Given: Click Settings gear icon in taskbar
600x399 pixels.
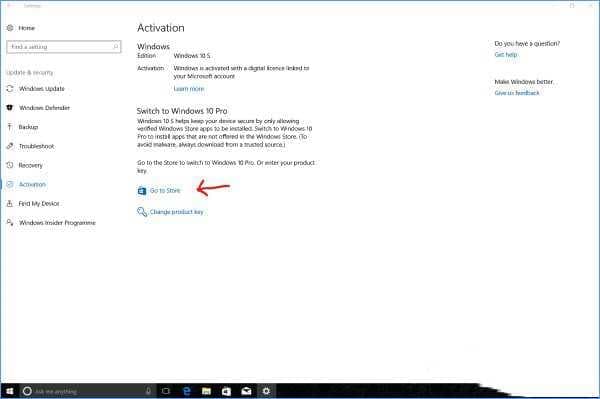Looking at the screenshot, I should (266, 391).
